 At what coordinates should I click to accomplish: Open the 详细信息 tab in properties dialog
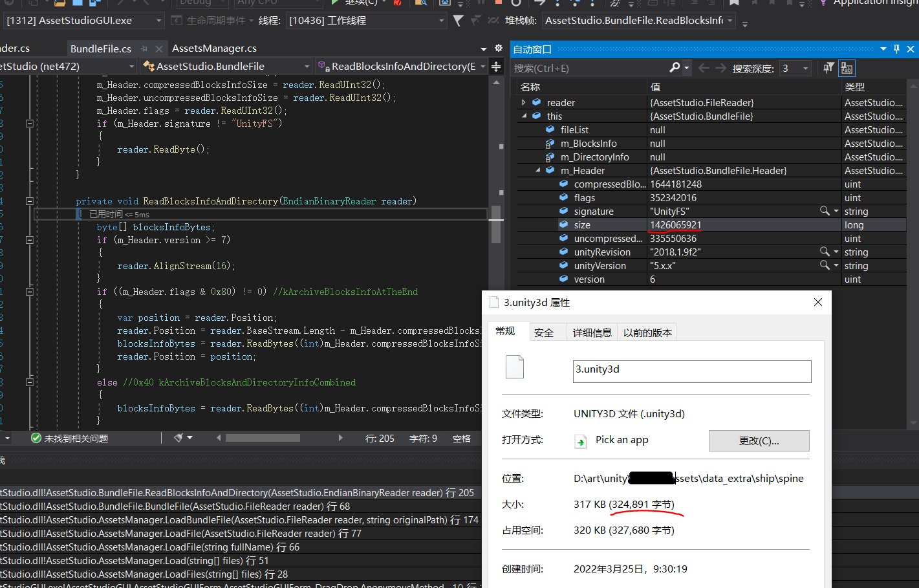click(592, 332)
